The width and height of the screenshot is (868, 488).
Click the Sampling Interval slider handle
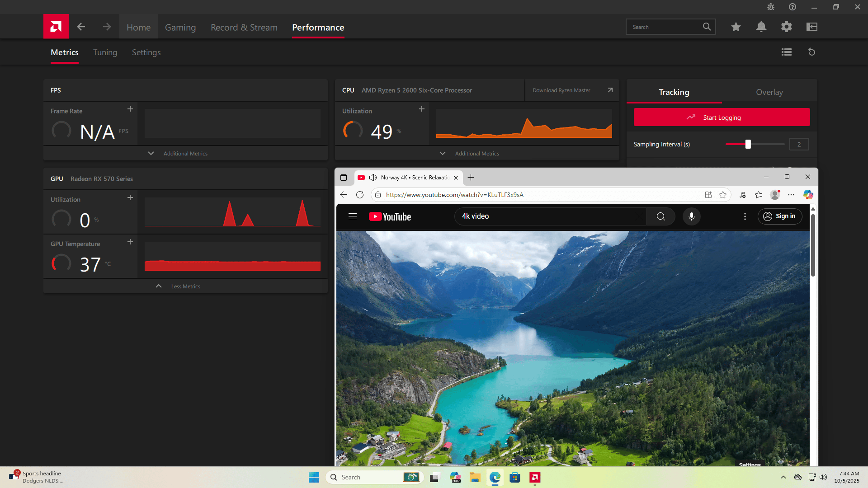748,144
